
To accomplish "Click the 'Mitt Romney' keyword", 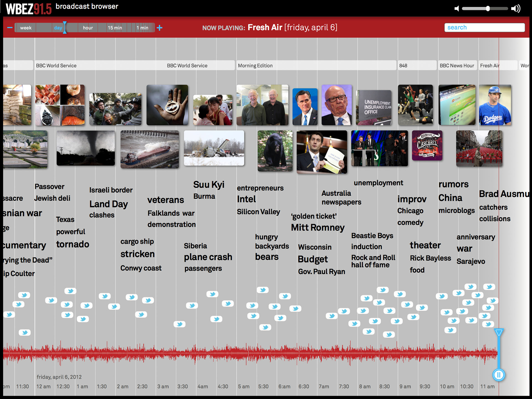I will [x=318, y=228].
